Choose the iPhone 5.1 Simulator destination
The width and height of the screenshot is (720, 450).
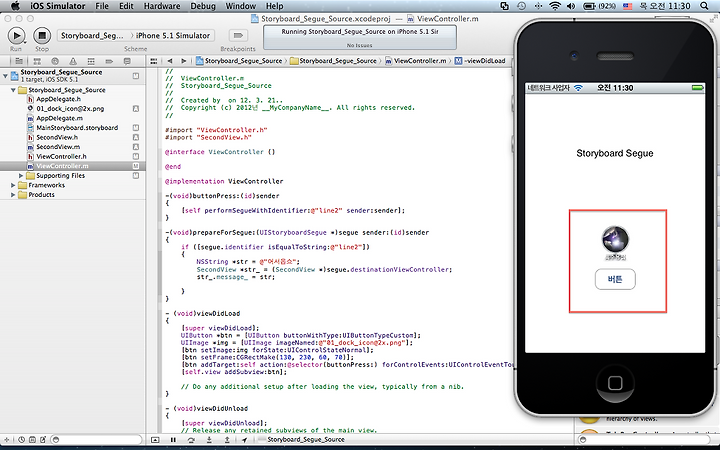pos(173,35)
